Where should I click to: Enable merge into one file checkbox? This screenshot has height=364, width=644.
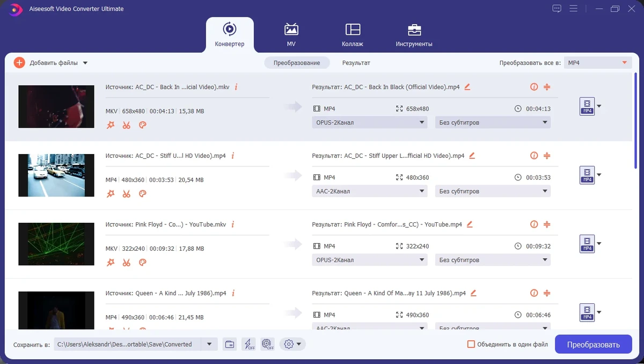click(x=471, y=344)
